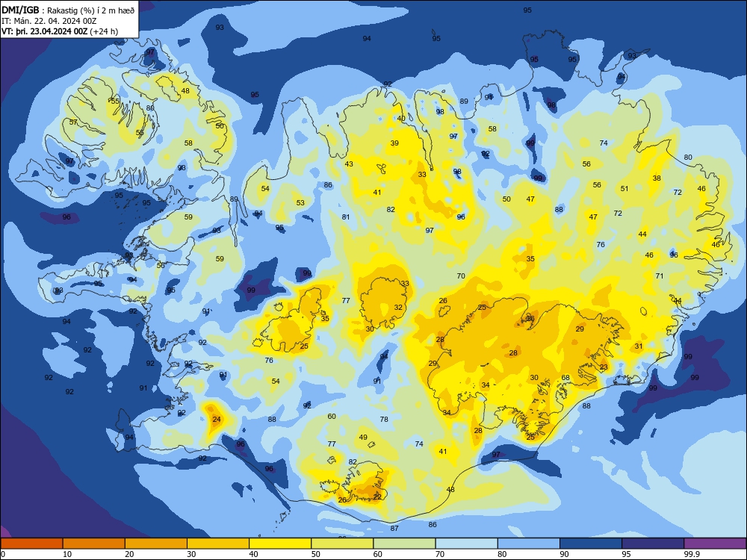747x560 pixels.
Task: Click the map humidity value '51'
Action: pos(624,189)
